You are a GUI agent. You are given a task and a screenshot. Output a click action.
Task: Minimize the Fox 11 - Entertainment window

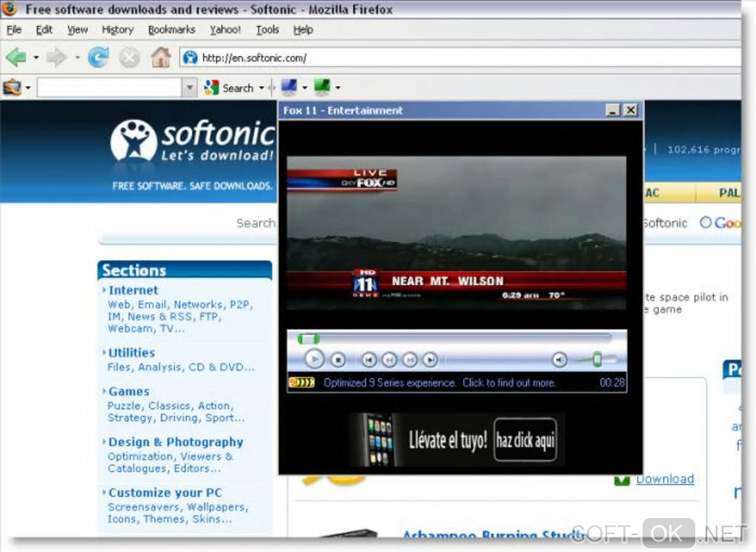point(613,110)
